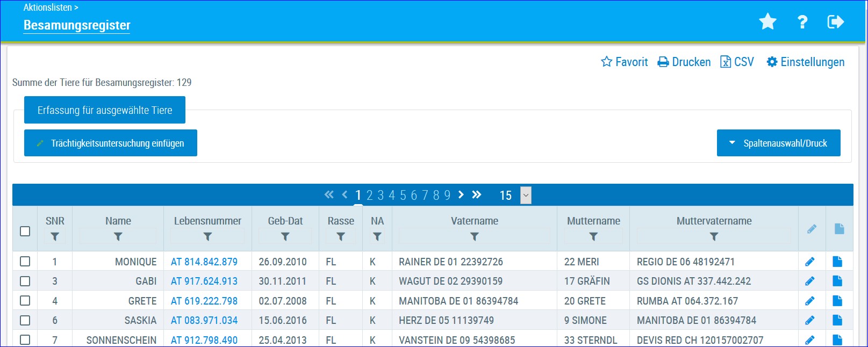Viewport: 868px width, 347px height.
Task: Open the rows-per-page dropdown showing 15
Action: coord(526,195)
